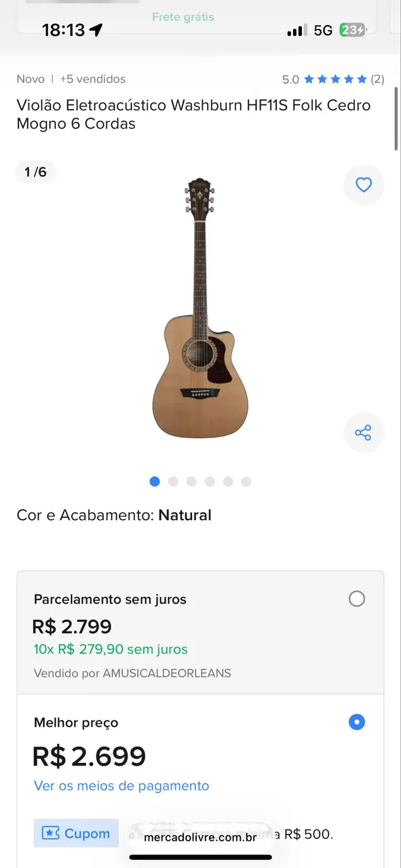The height and width of the screenshot is (868, 401).
Task: Tap the mercadolivre.com.br address label
Action: pyautogui.click(x=200, y=837)
